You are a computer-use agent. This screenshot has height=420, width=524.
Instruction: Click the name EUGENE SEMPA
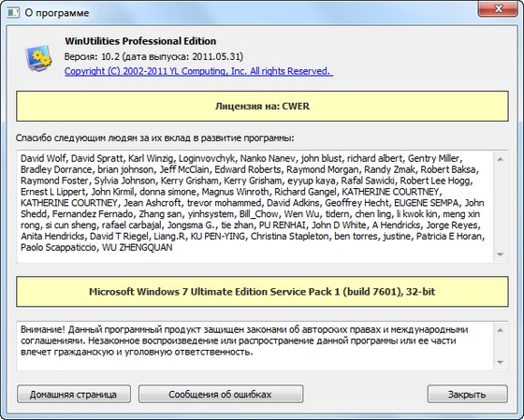click(427, 203)
